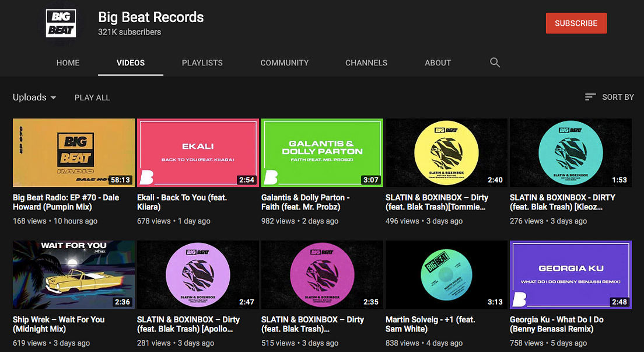The width and height of the screenshot is (644, 352).
Task: Open Ship Wrek Wait For You thumbnail
Action: click(x=73, y=275)
